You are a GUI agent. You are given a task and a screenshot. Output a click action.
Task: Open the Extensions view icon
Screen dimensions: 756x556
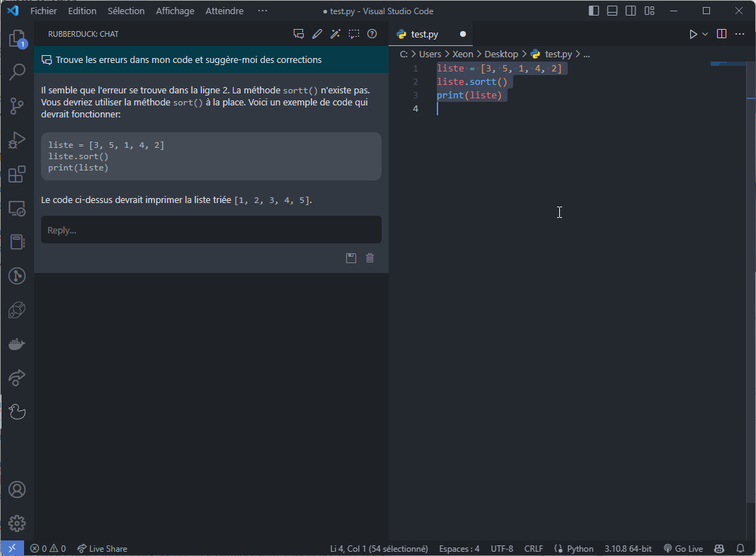18,174
